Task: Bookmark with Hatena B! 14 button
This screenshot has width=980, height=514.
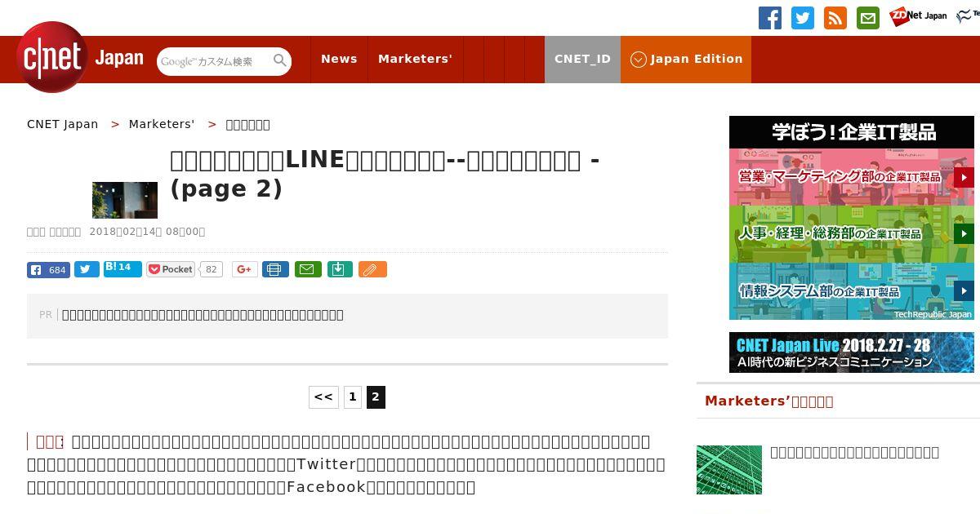Action: tap(122, 268)
